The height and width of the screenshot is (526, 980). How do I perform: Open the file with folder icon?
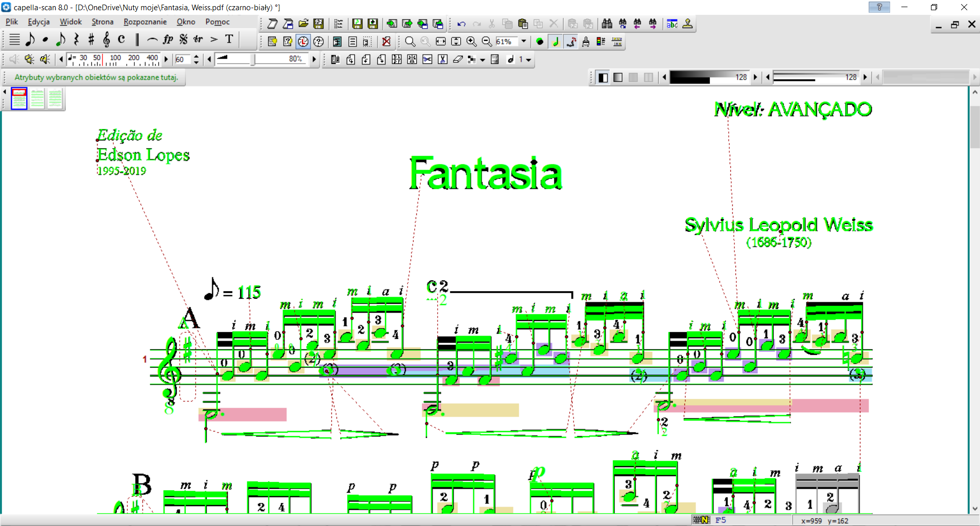pos(303,24)
